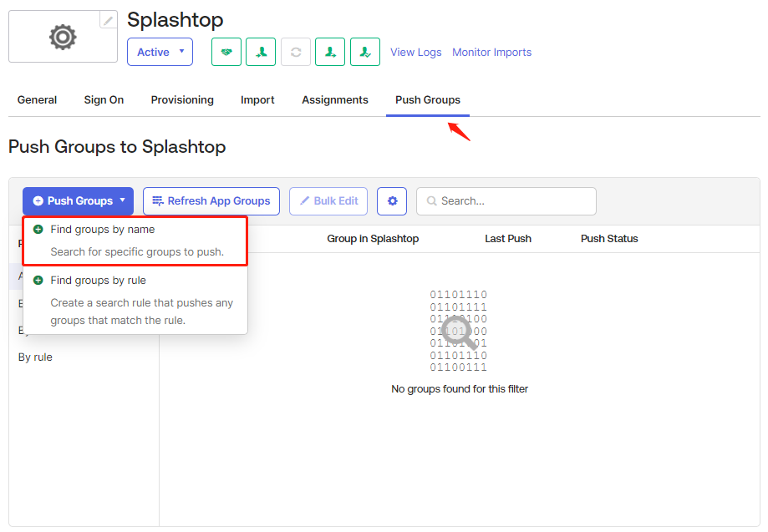
Task: Switch to the Sign On tab
Action: click(x=104, y=100)
